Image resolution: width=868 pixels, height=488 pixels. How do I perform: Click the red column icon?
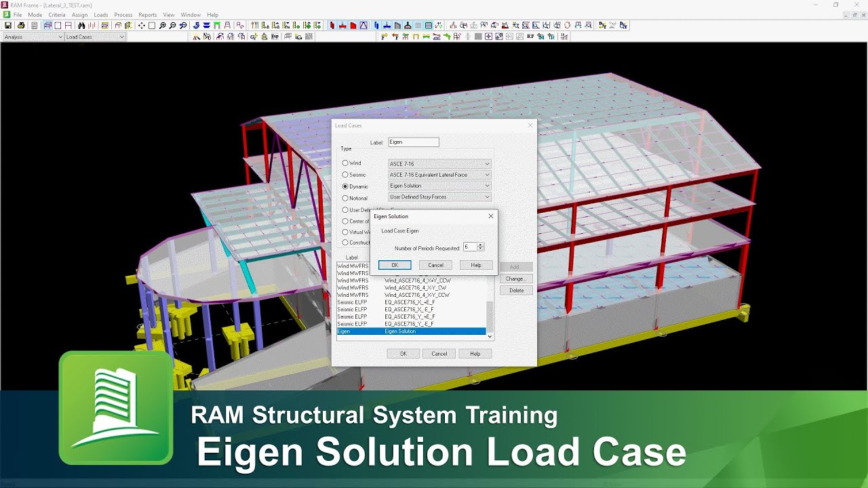point(332,25)
